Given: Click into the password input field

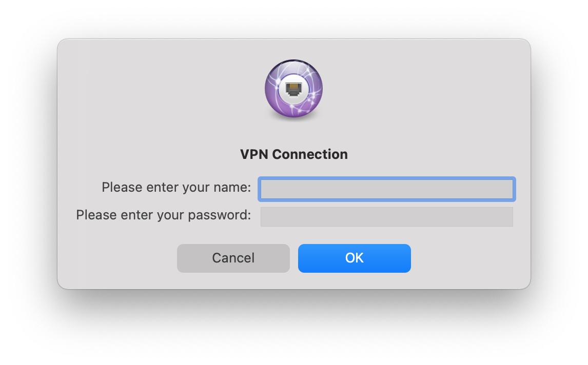Looking at the screenshot, I should tap(387, 217).
